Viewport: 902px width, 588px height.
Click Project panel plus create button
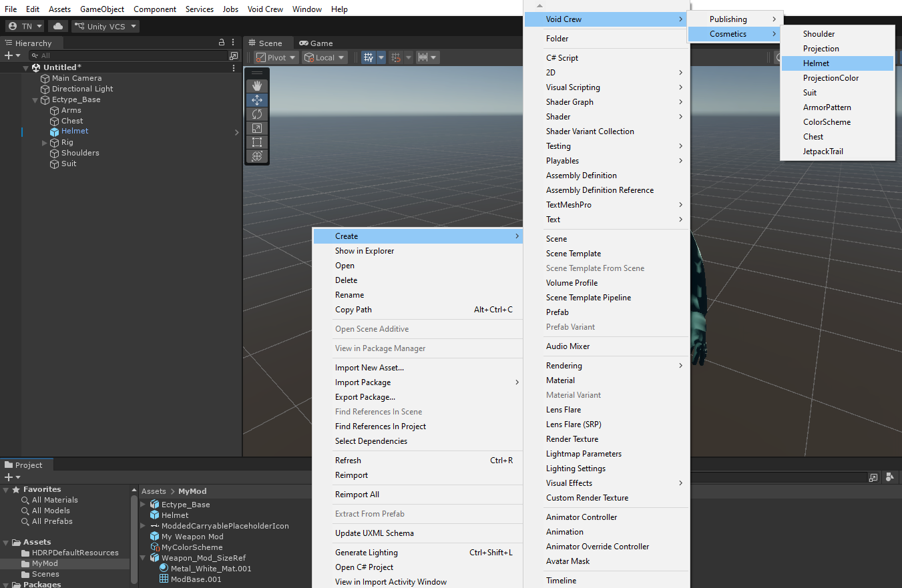pos(11,477)
